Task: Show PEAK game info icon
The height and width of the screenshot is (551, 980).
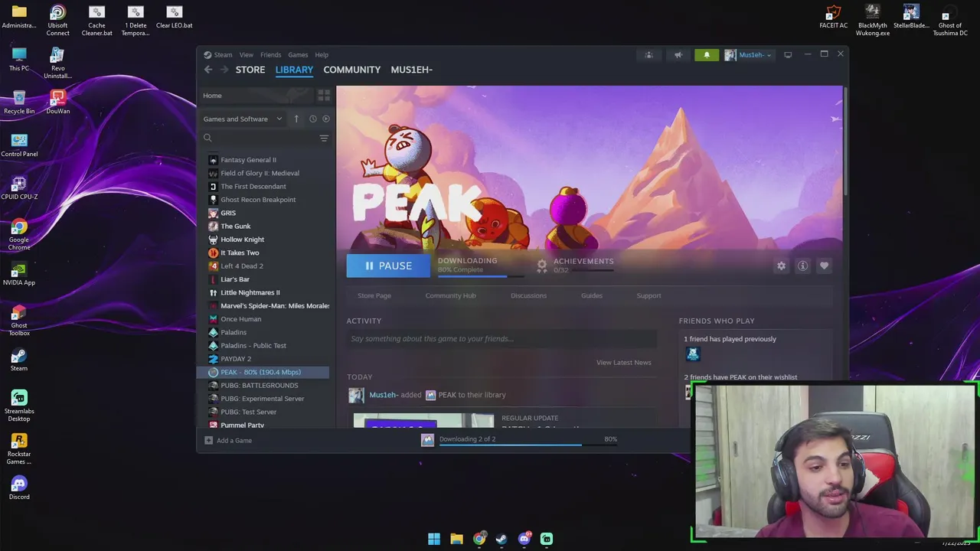Action: [x=802, y=266]
